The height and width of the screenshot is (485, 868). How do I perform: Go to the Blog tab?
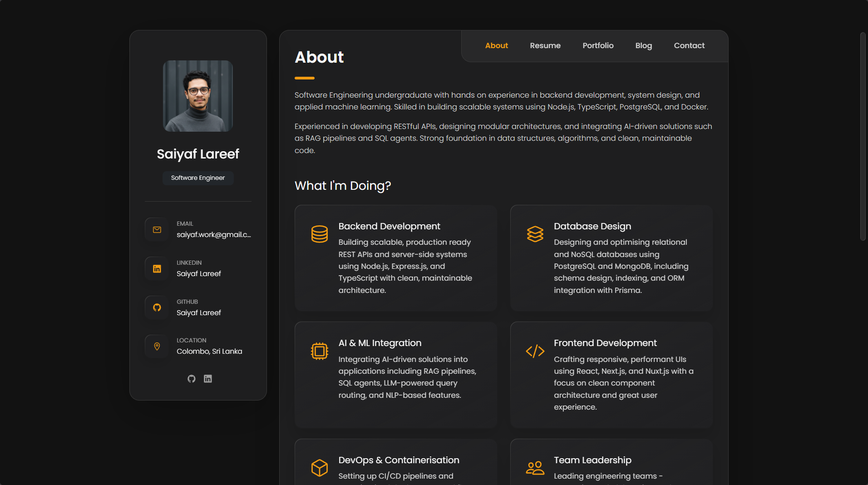(x=643, y=46)
